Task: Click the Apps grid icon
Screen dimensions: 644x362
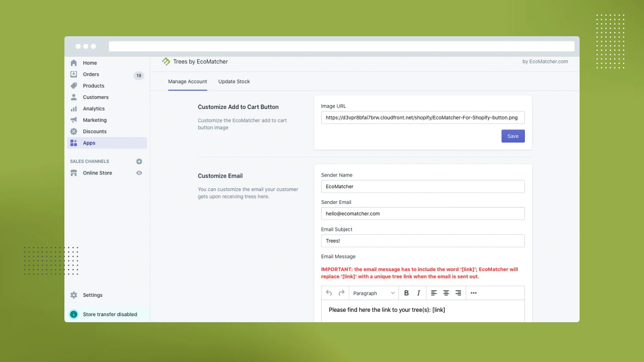Action: [74, 143]
